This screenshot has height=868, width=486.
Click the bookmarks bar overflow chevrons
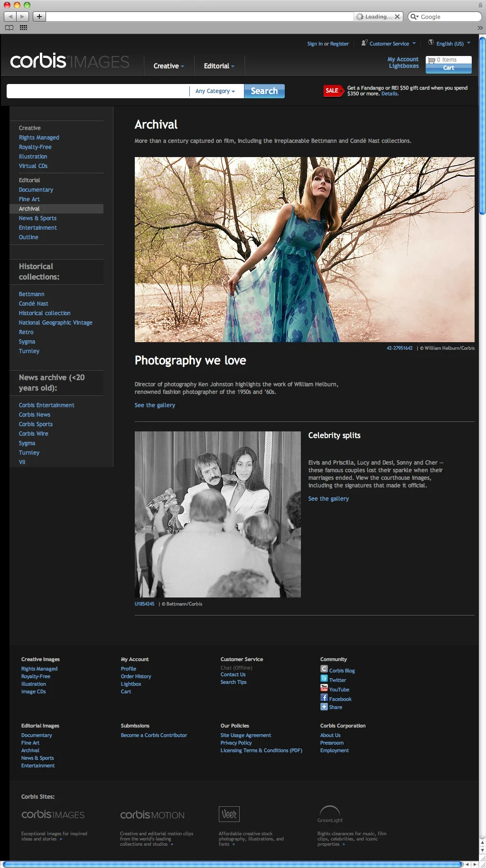click(480, 28)
